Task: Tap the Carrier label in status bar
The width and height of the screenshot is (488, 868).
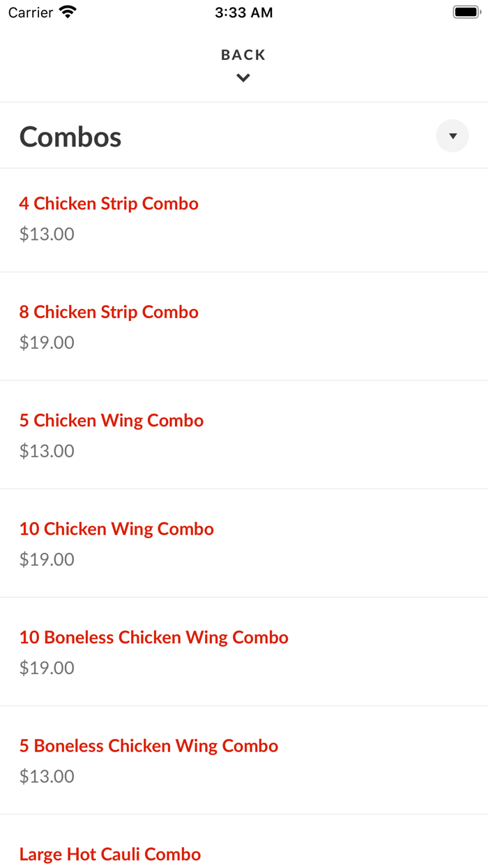Action: click(x=26, y=12)
